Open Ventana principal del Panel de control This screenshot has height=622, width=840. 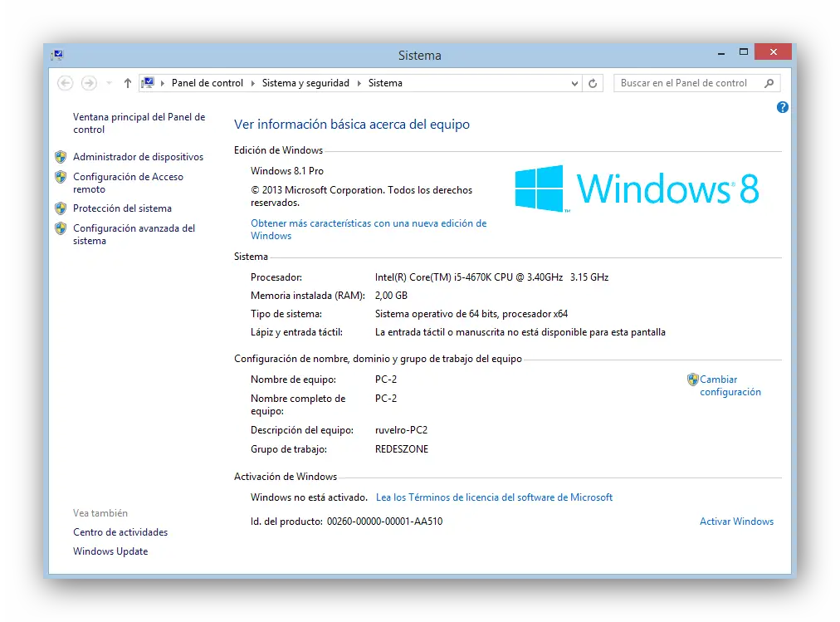pos(139,123)
